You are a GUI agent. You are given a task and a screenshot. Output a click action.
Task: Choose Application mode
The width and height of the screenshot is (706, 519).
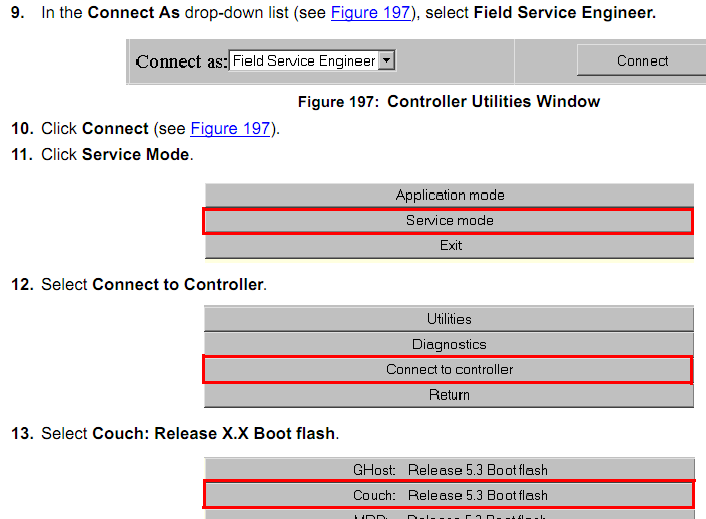[x=449, y=195]
